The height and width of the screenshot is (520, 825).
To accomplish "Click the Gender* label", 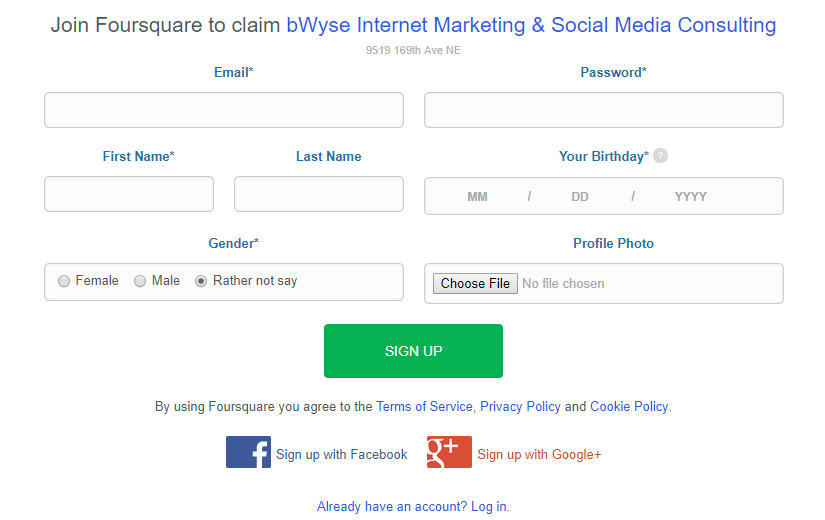I will point(234,243).
